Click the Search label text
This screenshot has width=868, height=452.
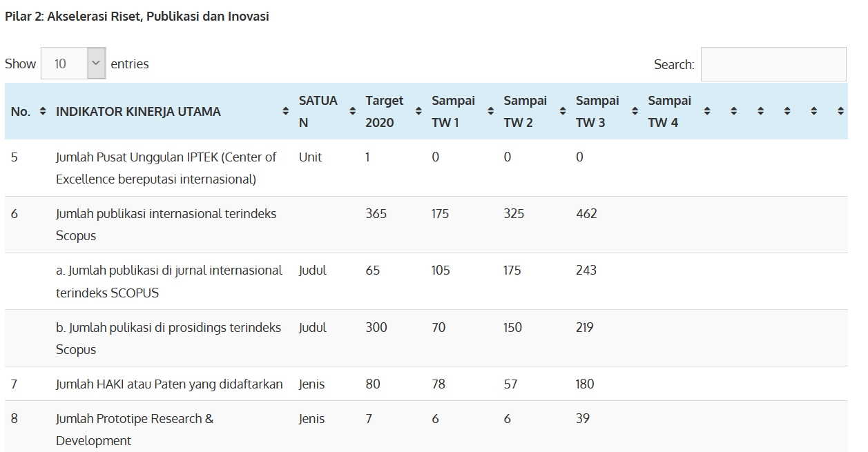click(x=673, y=64)
